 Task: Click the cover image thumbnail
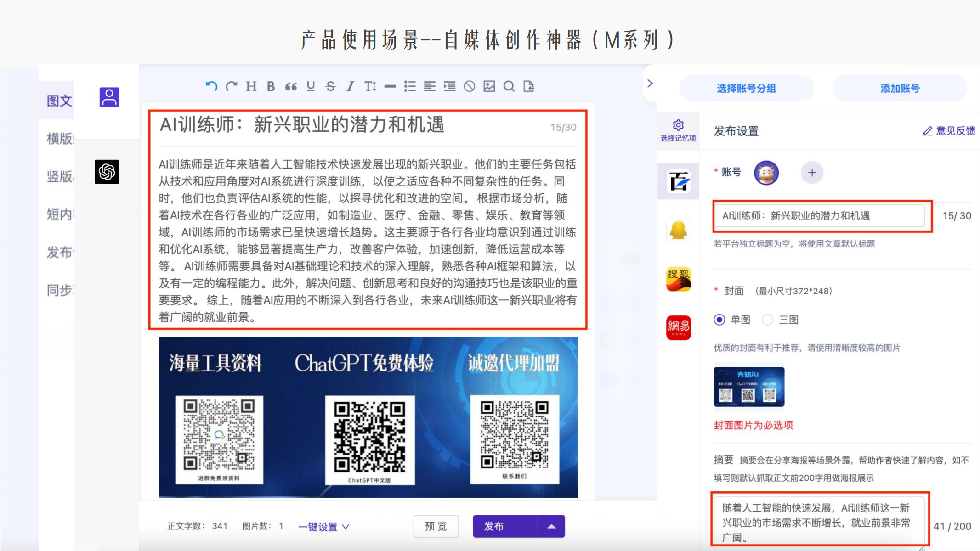click(749, 387)
